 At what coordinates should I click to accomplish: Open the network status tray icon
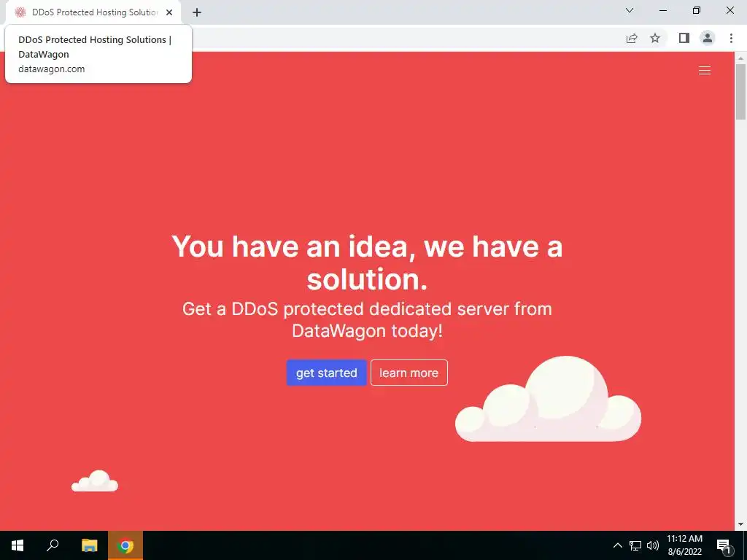click(635, 545)
